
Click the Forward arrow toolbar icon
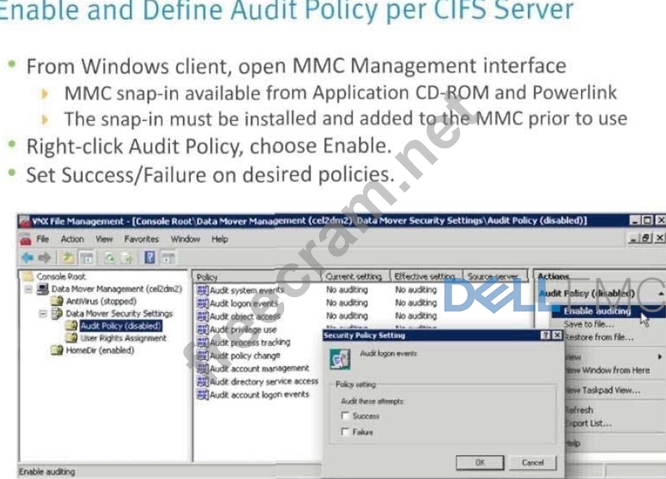[45, 257]
